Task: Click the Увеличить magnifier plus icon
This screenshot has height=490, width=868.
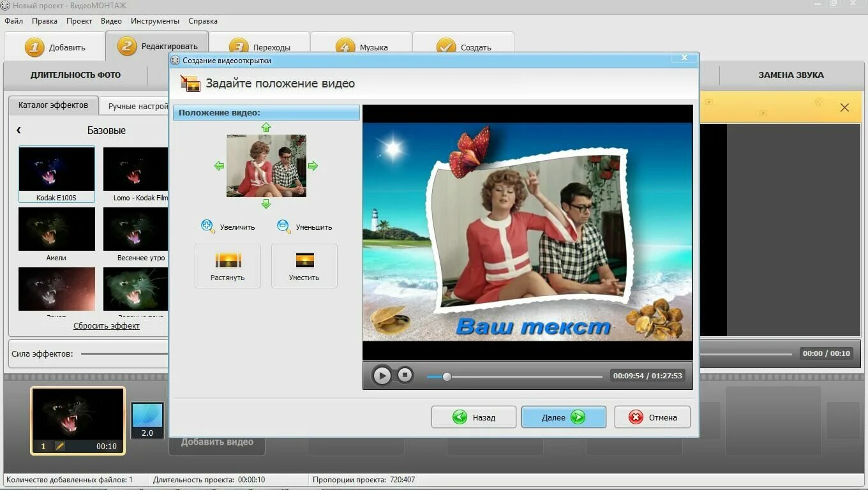Action: (x=207, y=225)
